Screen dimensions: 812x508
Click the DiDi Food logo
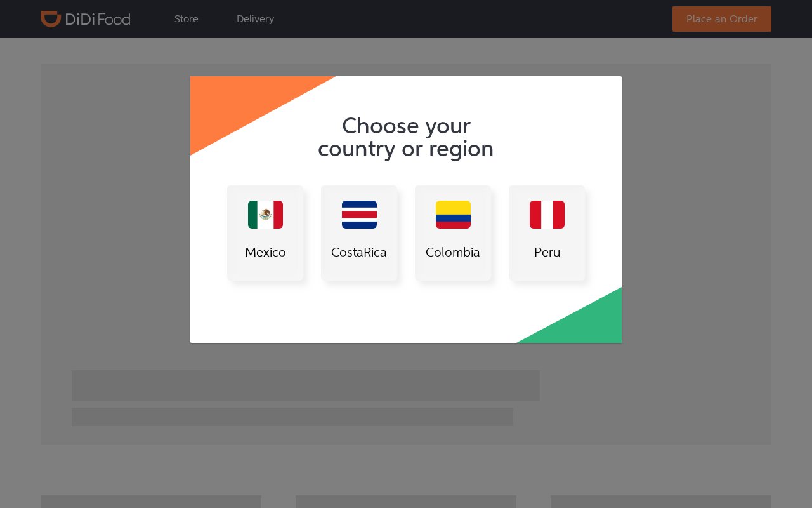86,19
